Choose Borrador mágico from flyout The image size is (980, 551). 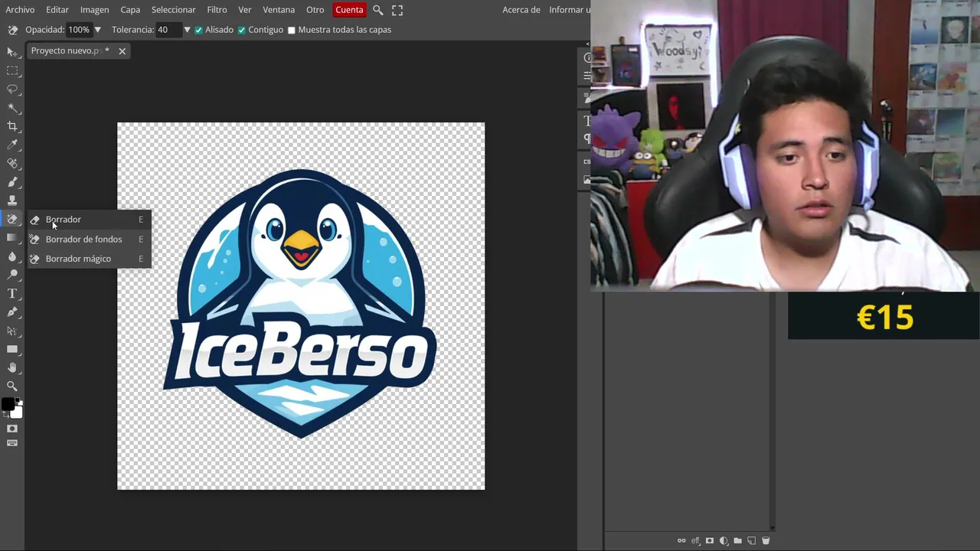(89, 259)
